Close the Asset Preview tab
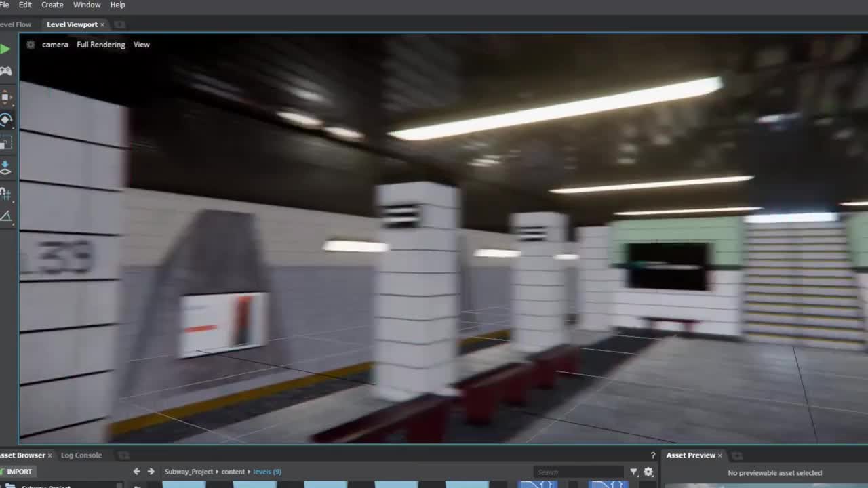868x488 pixels. pyautogui.click(x=720, y=455)
